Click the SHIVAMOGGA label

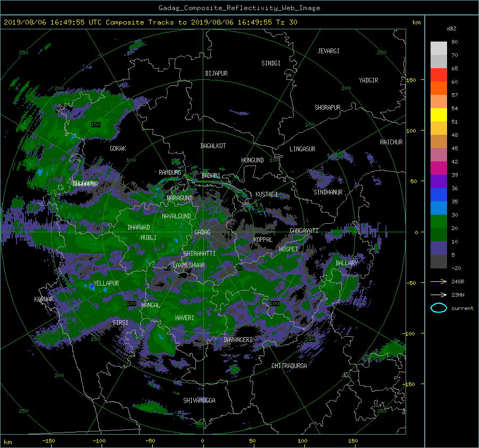pos(199,401)
